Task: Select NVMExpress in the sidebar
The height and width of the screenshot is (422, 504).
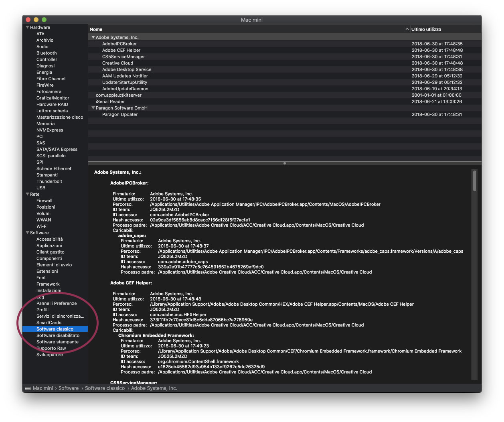Action: coord(50,130)
